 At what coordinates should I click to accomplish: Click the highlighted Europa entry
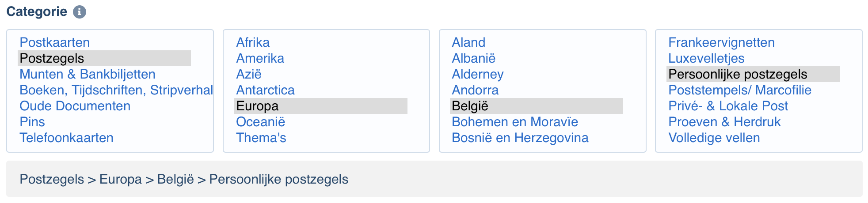click(321, 106)
